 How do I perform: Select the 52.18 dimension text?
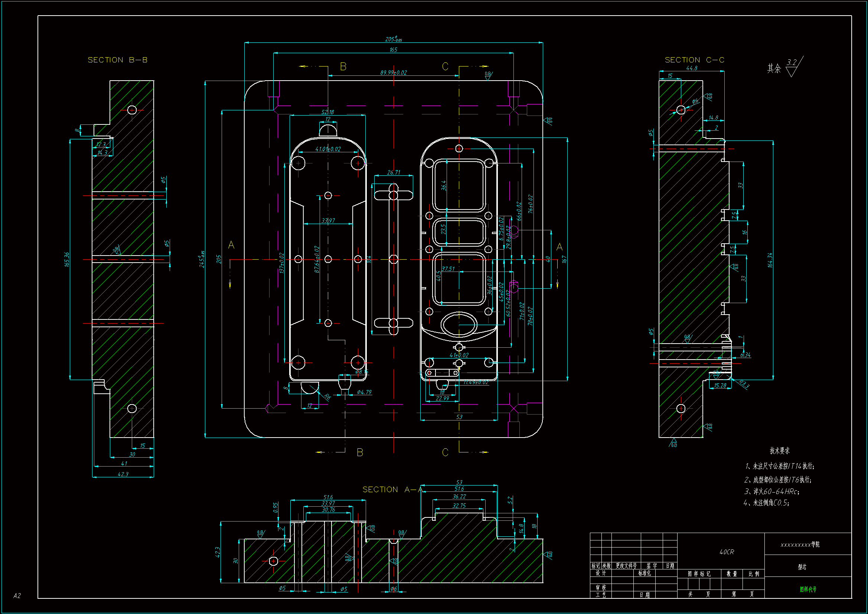pos(327,112)
